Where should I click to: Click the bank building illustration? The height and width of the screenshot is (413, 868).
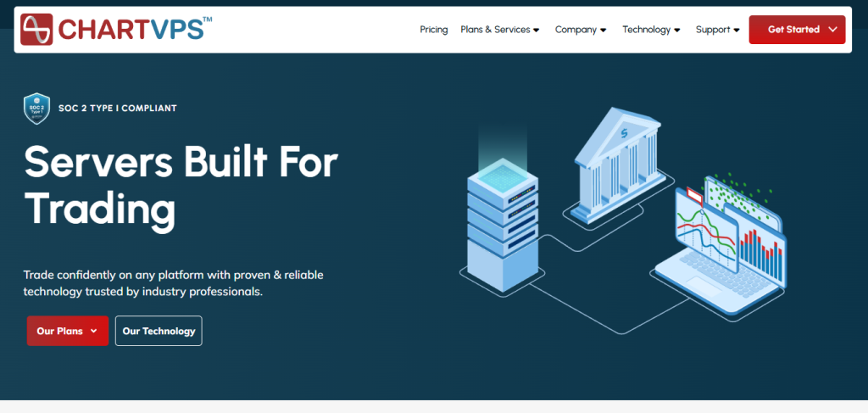[618, 165]
